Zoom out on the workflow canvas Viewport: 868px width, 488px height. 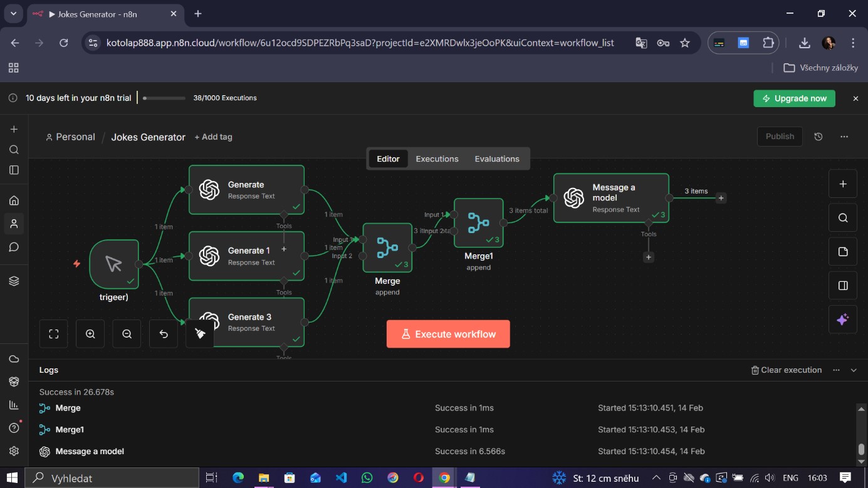[127, 334]
